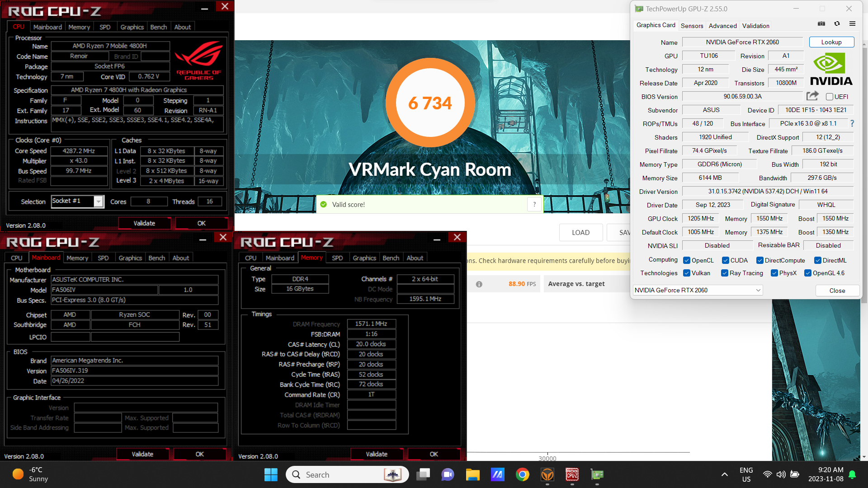This screenshot has width=868, height=488.
Task: Toggle the OpenGL 4.6 checkbox
Action: (x=807, y=273)
